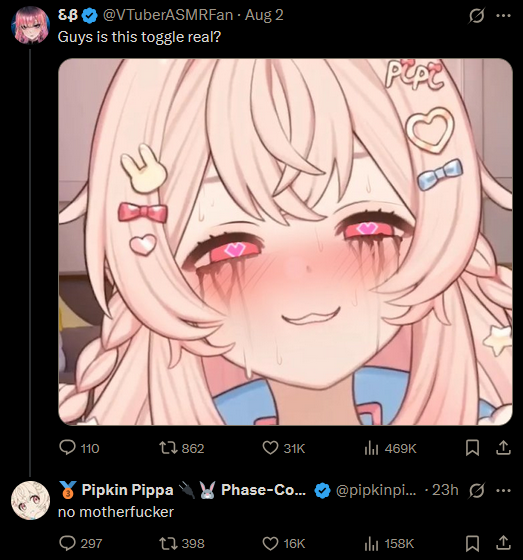Enlarge the pink-haired anime image
The width and height of the screenshot is (523, 560).
click(x=285, y=242)
